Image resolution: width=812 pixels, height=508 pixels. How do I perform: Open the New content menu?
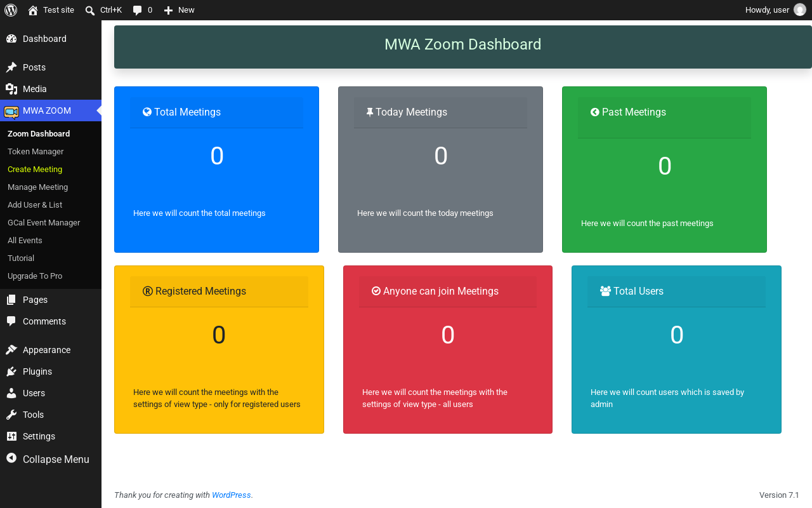[x=179, y=10]
